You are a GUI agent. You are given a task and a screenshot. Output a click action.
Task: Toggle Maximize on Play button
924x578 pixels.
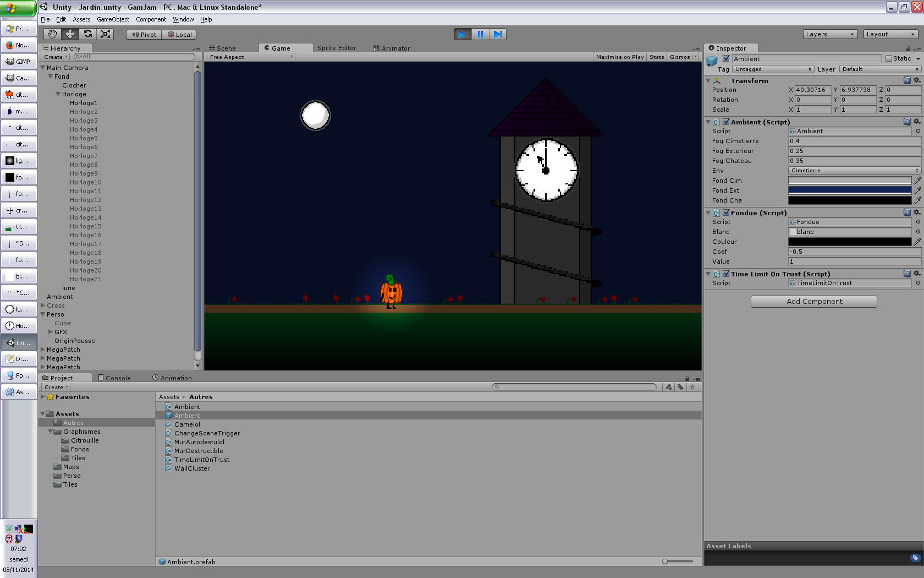(x=619, y=57)
